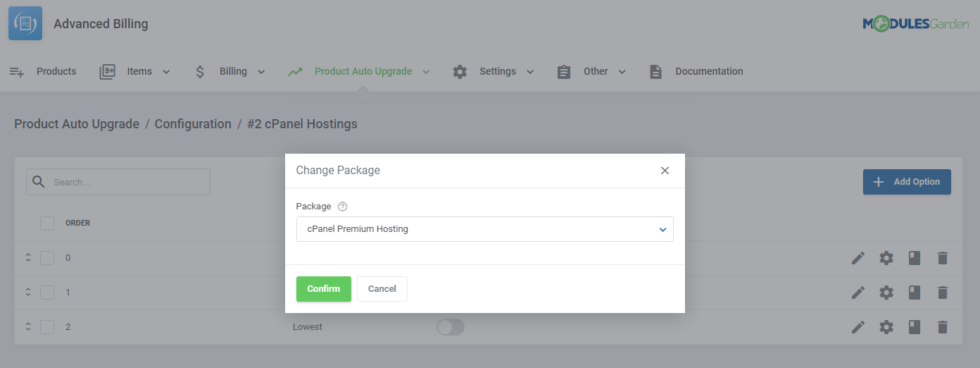Click the pencil edit icon in row 0
The height and width of the screenshot is (368, 980).
(x=857, y=258)
